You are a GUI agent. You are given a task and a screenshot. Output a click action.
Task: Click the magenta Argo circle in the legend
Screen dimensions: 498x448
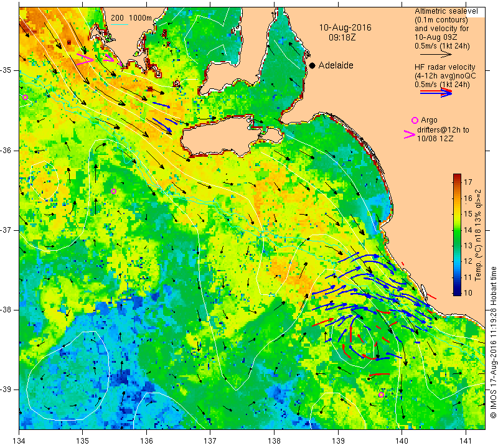coord(415,120)
